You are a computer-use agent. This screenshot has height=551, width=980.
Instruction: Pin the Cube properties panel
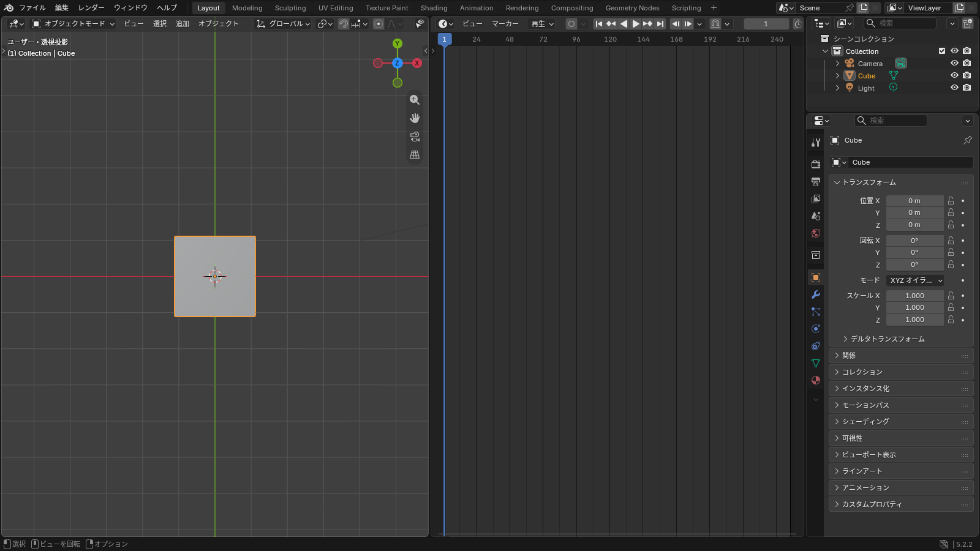pyautogui.click(x=968, y=140)
